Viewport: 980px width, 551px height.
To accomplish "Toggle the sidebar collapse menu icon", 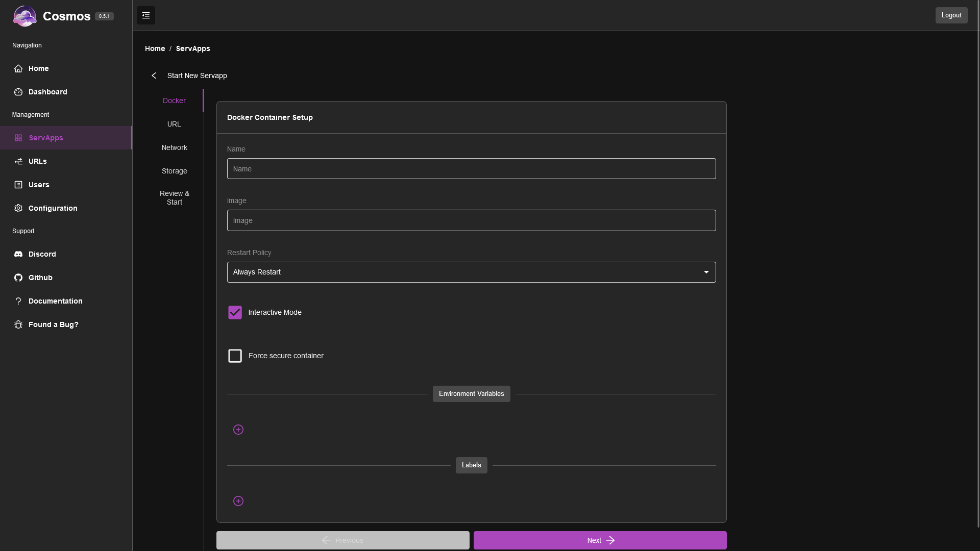I will [x=146, y=15].
